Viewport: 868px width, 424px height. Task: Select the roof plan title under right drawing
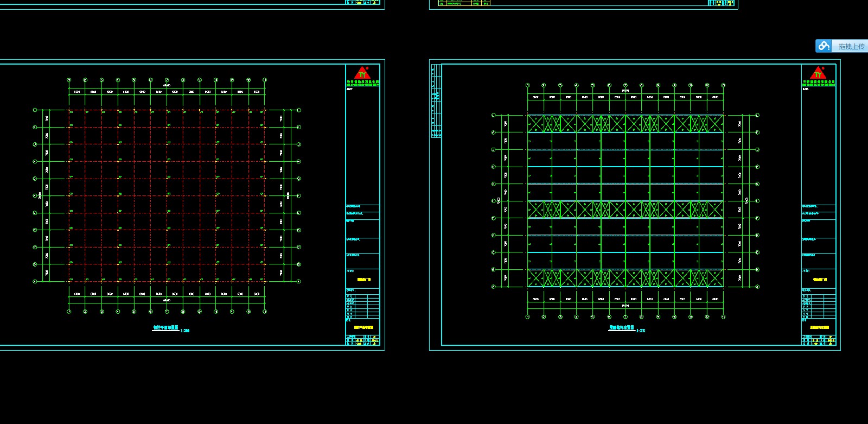click(x=621, y=328)
